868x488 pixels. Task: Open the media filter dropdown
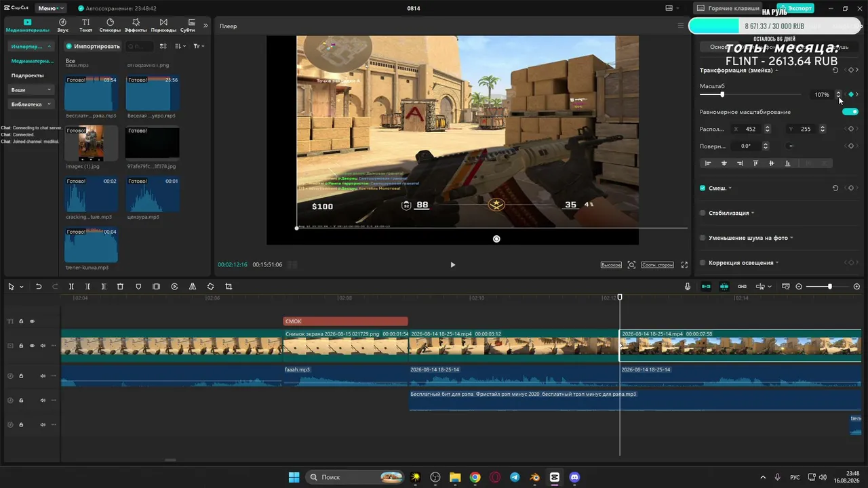point(198,46)
